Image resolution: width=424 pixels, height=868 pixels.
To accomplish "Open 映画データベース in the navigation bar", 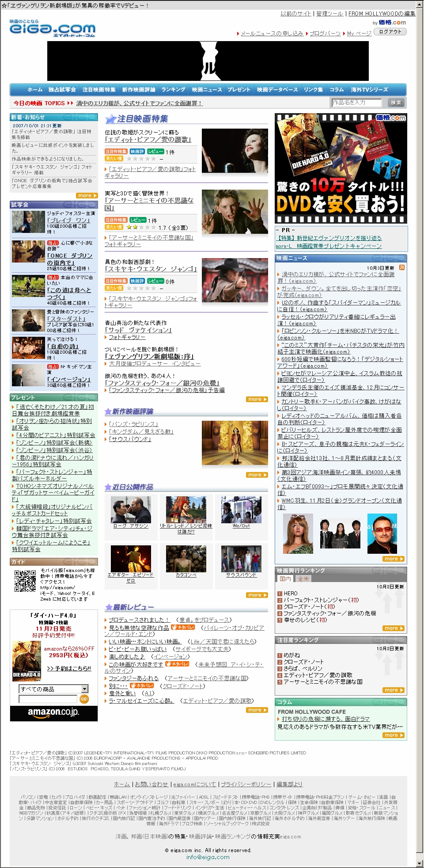I will (277, 90).
